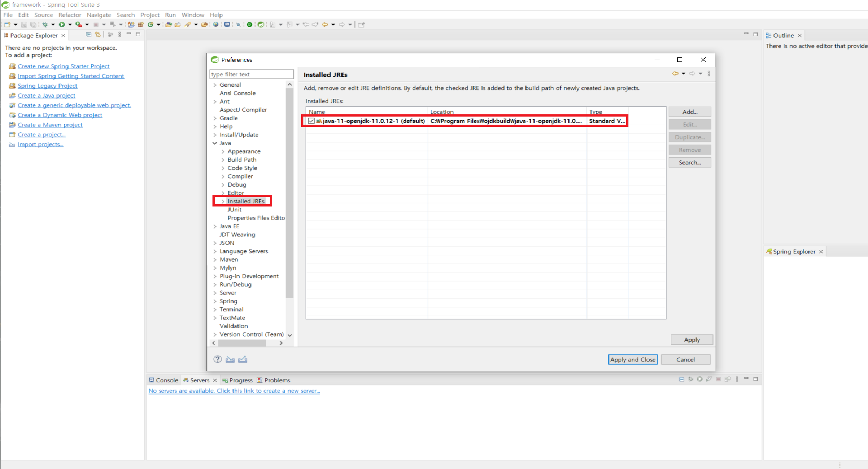Click collapse all icon in Servers view
868x469 pixels.
tap(682, 379)
